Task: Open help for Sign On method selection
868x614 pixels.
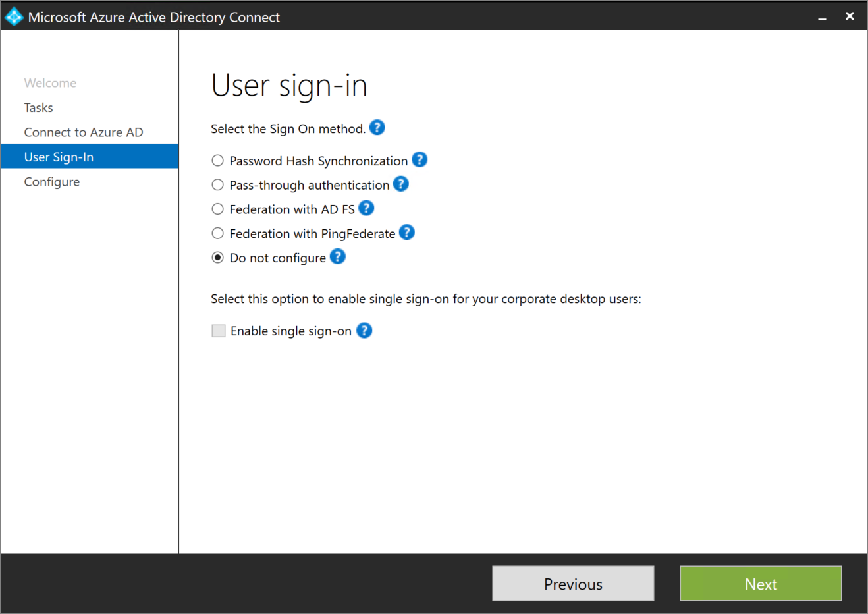Action: (x=377, y=127)
